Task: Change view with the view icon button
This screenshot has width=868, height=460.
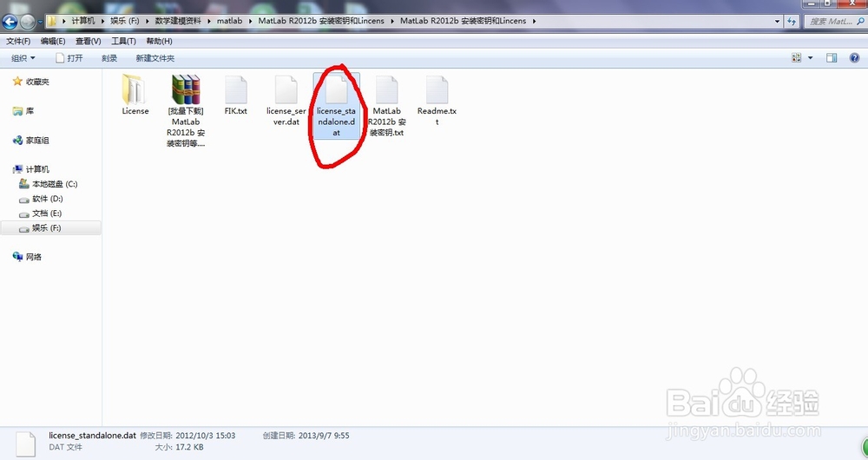Action: point(797,57)
